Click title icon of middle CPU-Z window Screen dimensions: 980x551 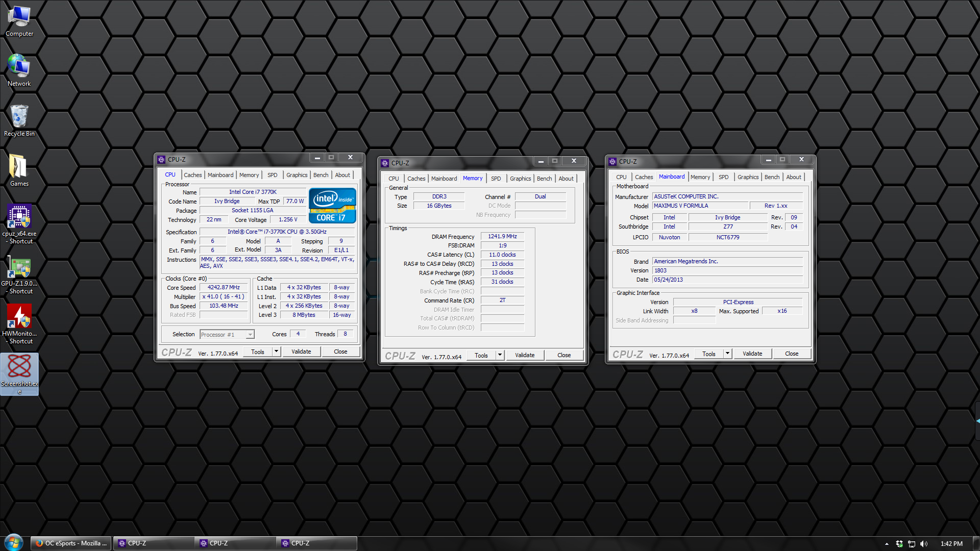click(385, 163)
